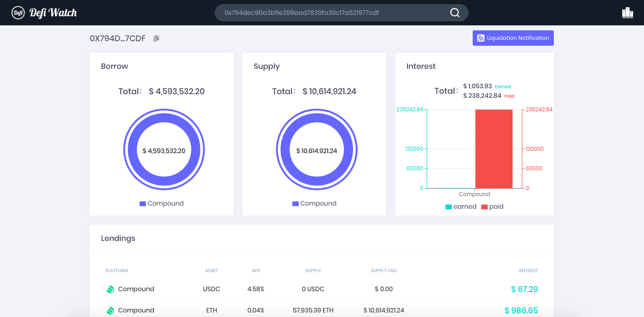Viewport: 644px width, 317px height.
Task: Click the 0X794D...7CDF address label
Action: pos(118,38)
